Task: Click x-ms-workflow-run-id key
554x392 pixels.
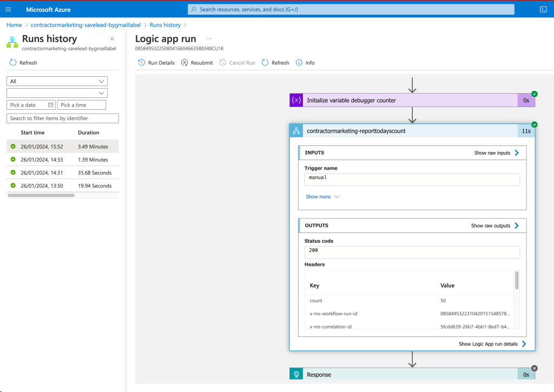Action: (x=333, y=314)
